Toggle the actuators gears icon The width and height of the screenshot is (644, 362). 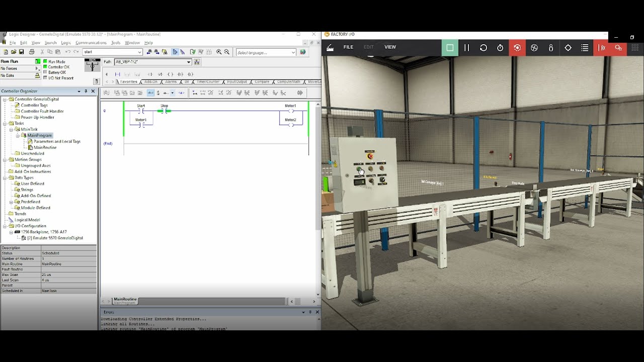(618, 48)
